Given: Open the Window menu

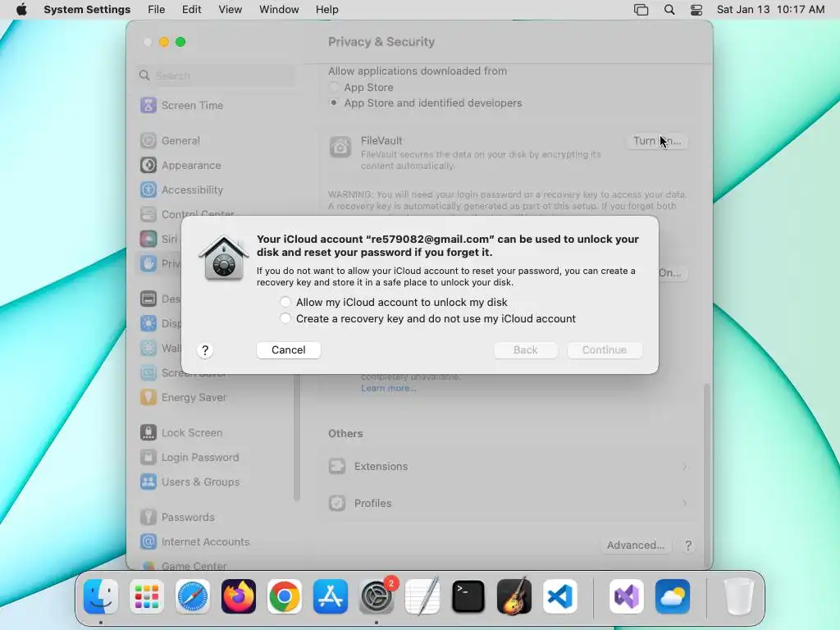Looking at the screenshot, I should click(279, 10).
